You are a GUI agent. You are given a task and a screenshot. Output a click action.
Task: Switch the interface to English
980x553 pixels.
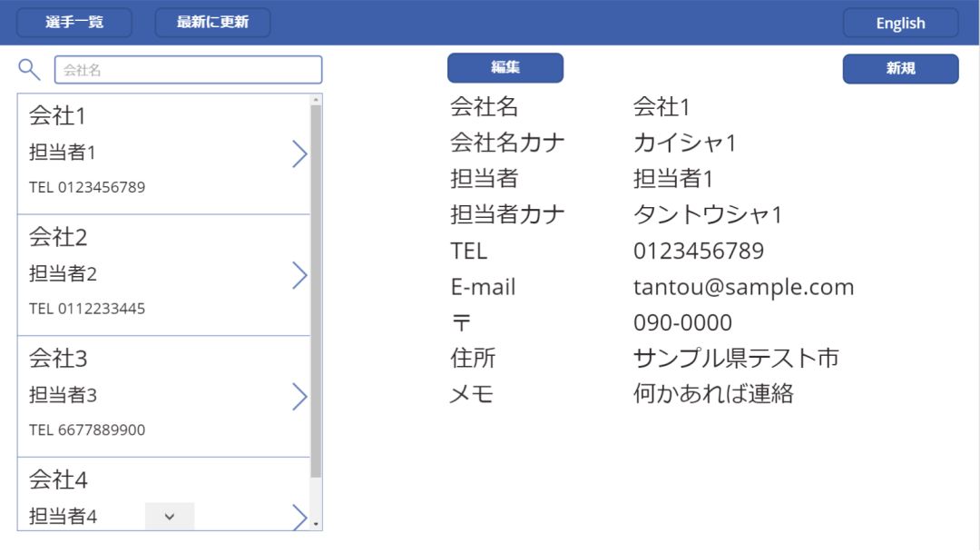coord(900,23)
